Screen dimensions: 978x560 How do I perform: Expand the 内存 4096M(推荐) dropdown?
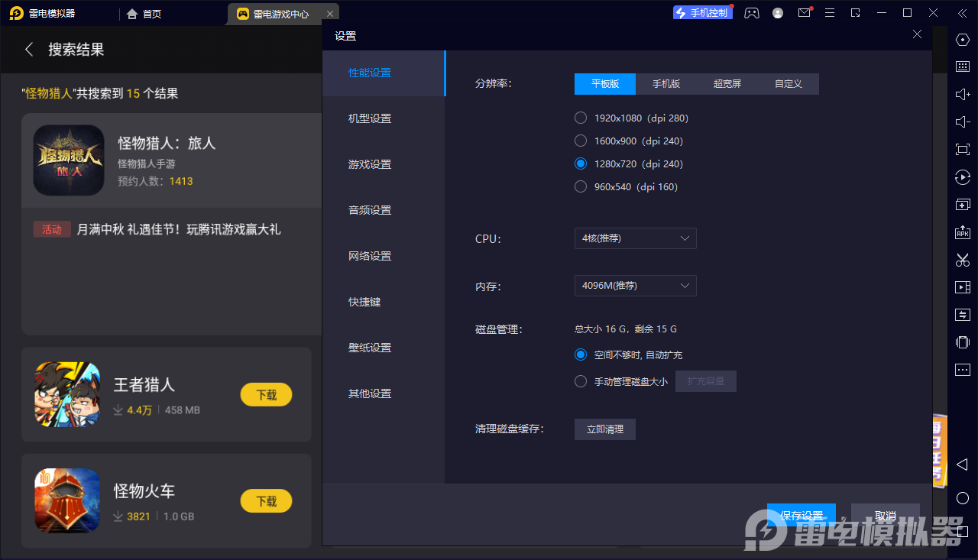(x=635, y=286)
